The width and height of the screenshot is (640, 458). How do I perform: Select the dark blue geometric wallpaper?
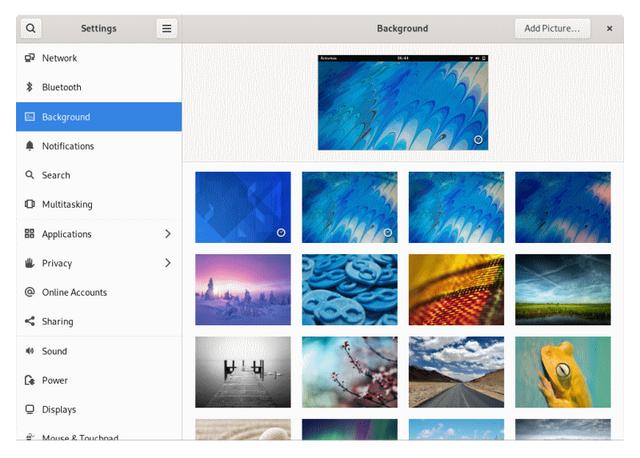coord(243,207)
